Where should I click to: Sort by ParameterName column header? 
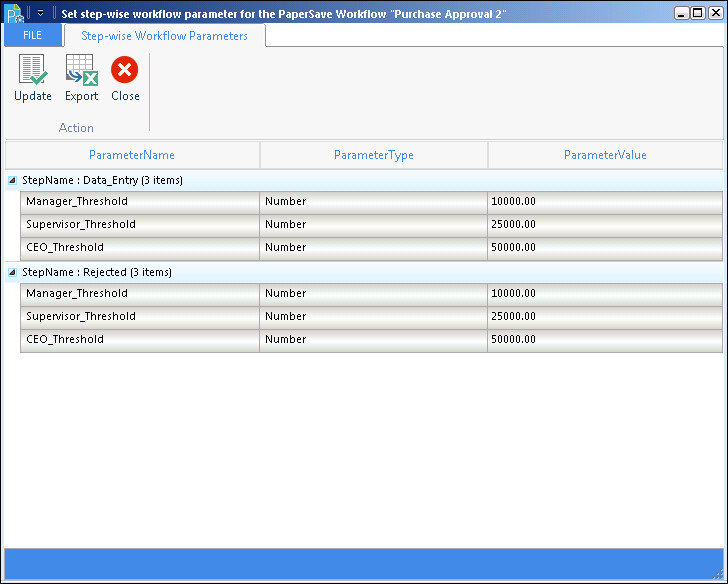[x=132, y=155]
